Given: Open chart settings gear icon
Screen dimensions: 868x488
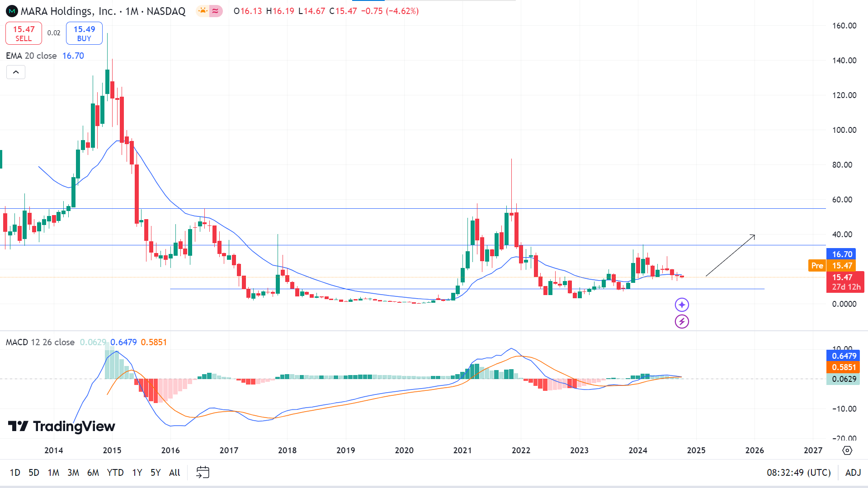Looking at the screenshot, I should (847, 450).
